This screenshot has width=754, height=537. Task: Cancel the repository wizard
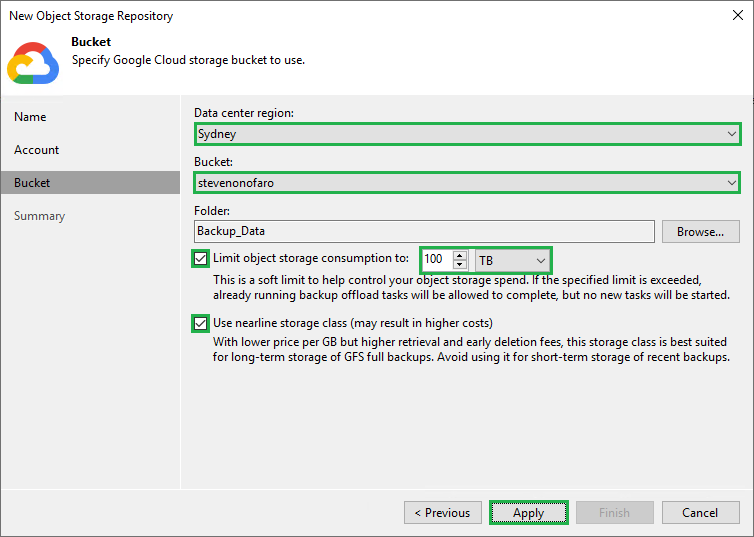[x=700, y=513]
